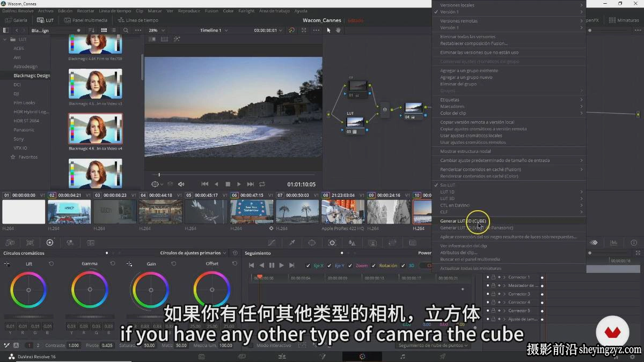Jump to last frame in viewer
The width and height of the screenshot is (644, 362).
click(251, 184)
